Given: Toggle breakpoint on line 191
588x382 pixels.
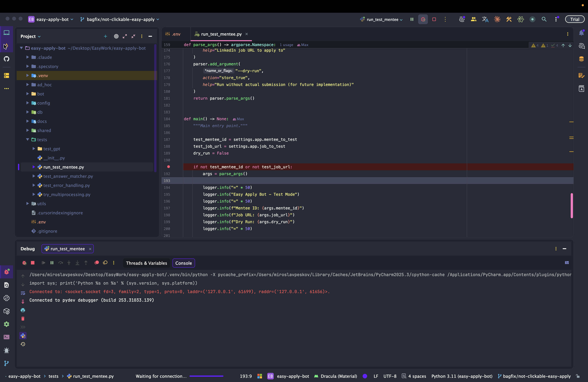Looking at the screenshot, I should pos(169,167).
